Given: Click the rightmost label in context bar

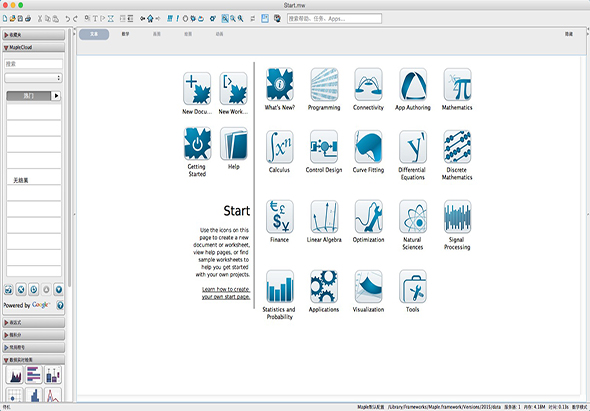Looking at the screenshot, I should tap(569, 34).
